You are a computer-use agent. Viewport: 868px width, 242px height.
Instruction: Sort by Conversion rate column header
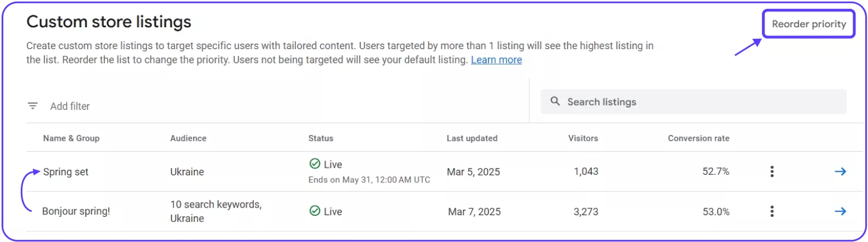698,138
